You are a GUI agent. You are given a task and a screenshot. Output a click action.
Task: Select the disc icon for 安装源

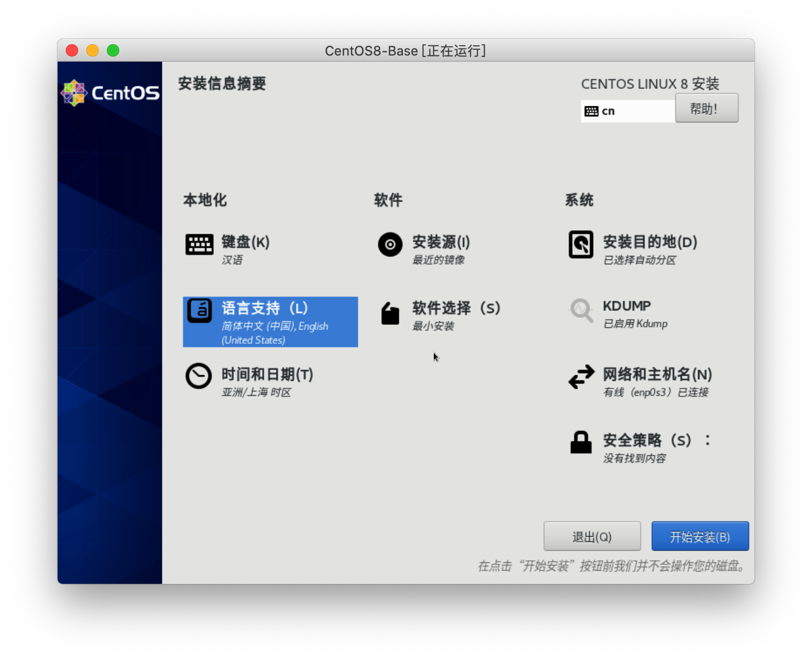pyautogui.click(x=390, y=245)
